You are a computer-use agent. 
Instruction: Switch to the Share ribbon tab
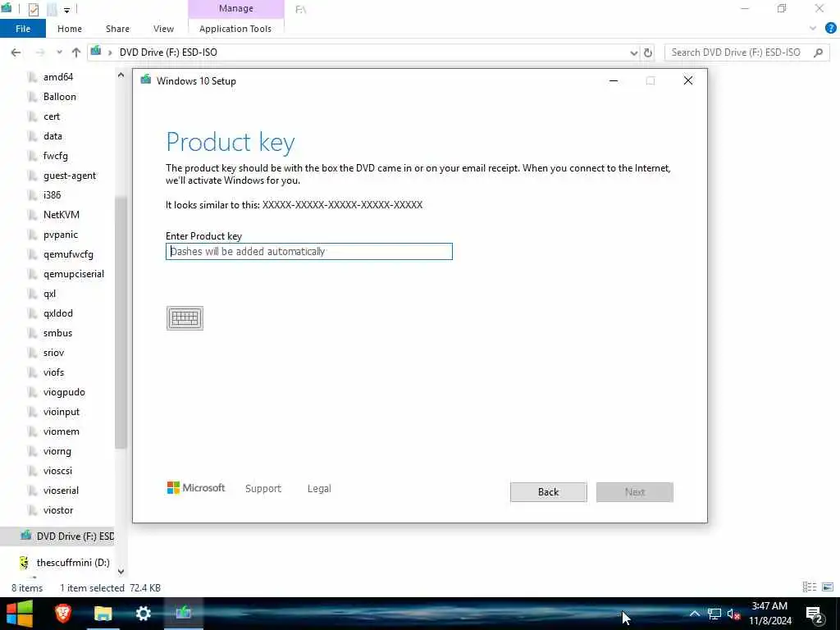click(x=117, y=29)
